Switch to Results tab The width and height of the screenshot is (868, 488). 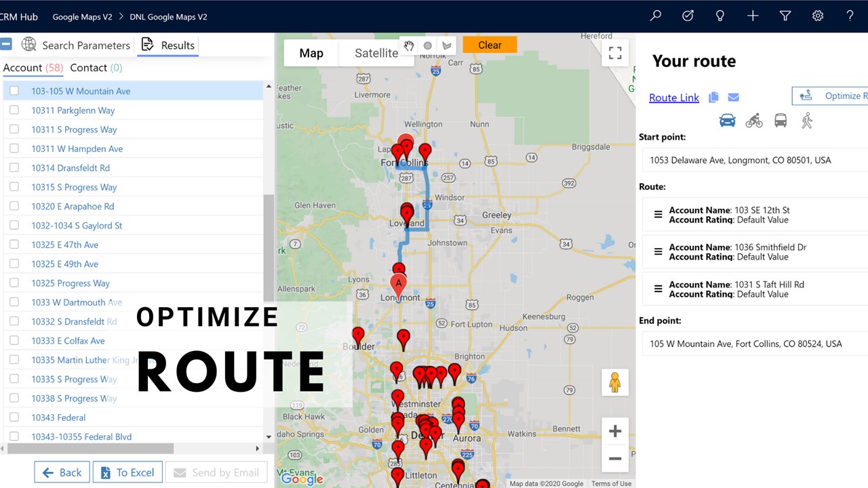[x=167, y=45]
